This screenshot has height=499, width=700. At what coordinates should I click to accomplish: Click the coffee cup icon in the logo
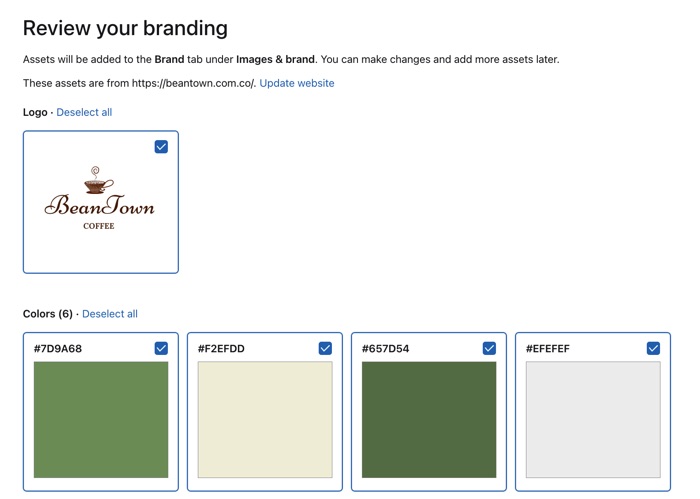pyautogui.click(x=97, y=183)
